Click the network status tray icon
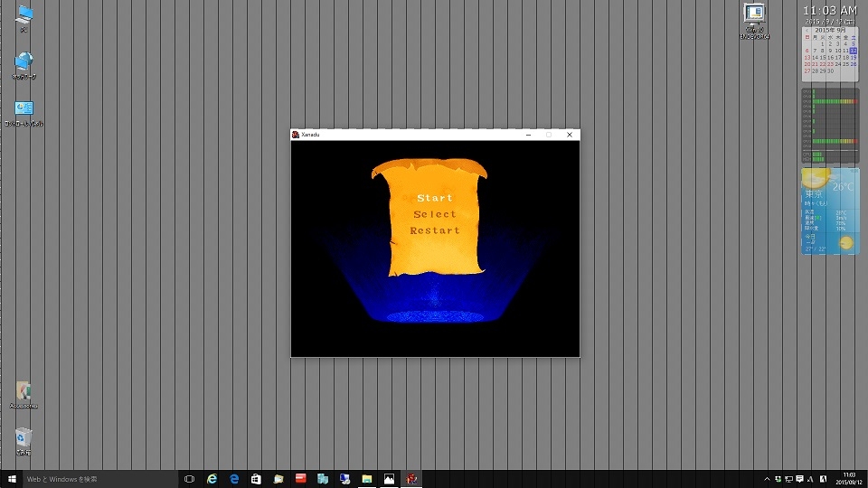The image size is (868, 488). 788,479
